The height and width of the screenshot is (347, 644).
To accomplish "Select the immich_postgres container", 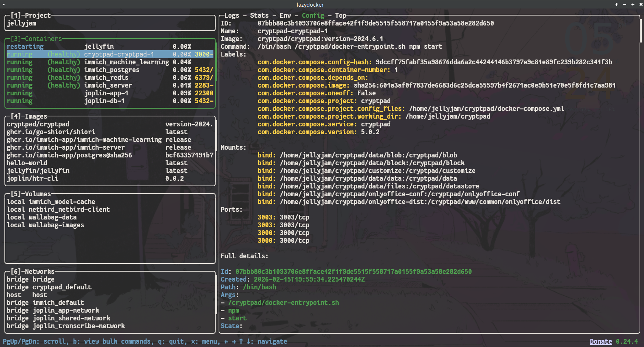I will point(110,70).
